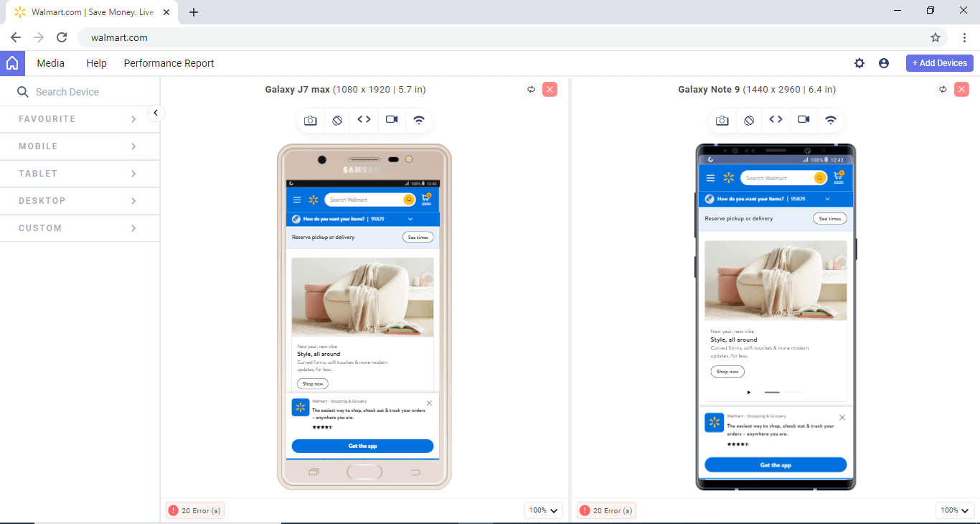Tap Shop now on Galaxy Note 9
The height and width of the screenshot is (524, 980).
(727, 371)
